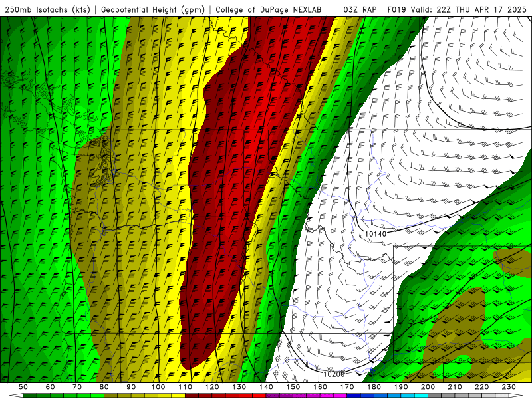532x399 pixels.
Task: Click the 100 value on the color scale
Action: point(158,387)
